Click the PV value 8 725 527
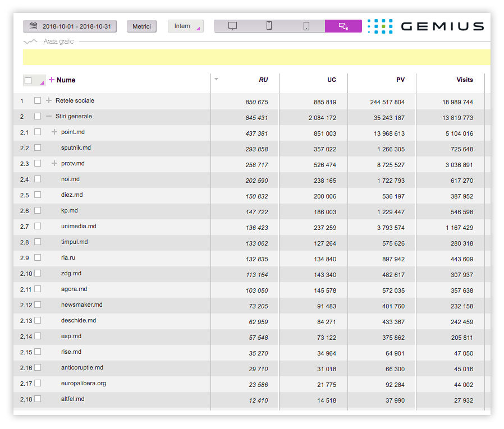 pos(391,165)
